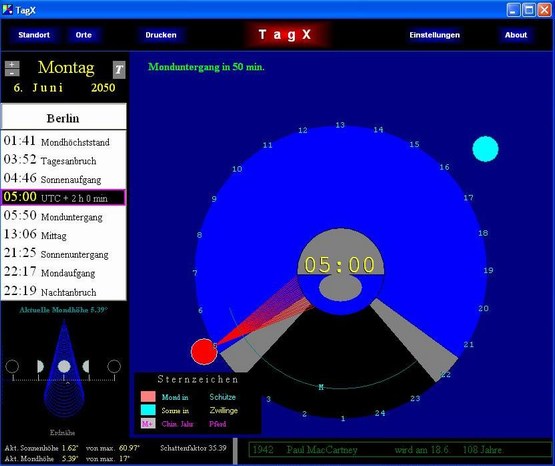Click the gray T today icon

pyautogui.click(x=119, y=70)
